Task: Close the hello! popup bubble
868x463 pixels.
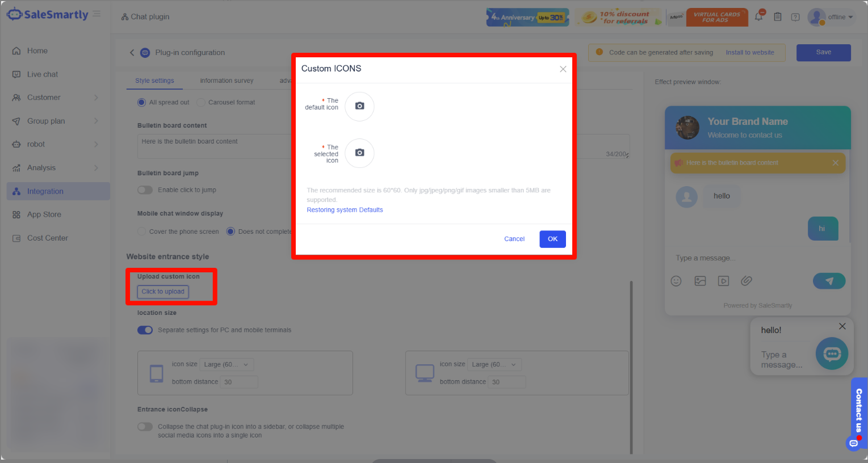Action: tap(842, 326)
